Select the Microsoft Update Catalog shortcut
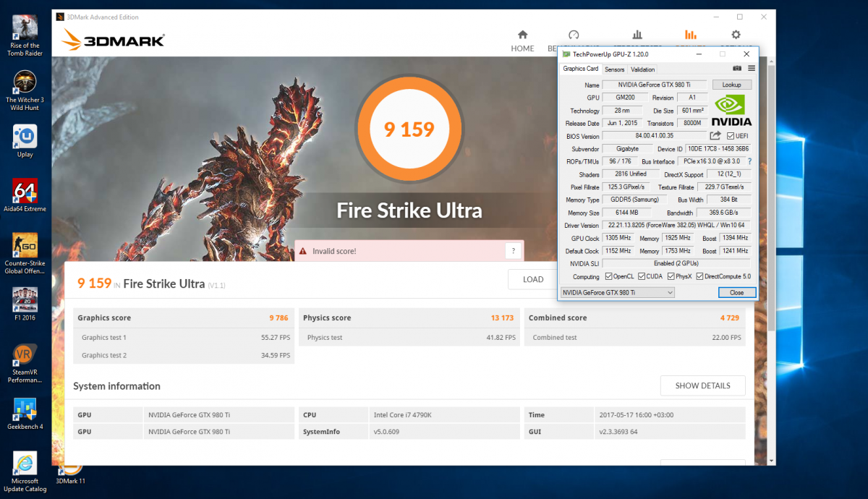868x499 pixels. (x=25, y=472)
